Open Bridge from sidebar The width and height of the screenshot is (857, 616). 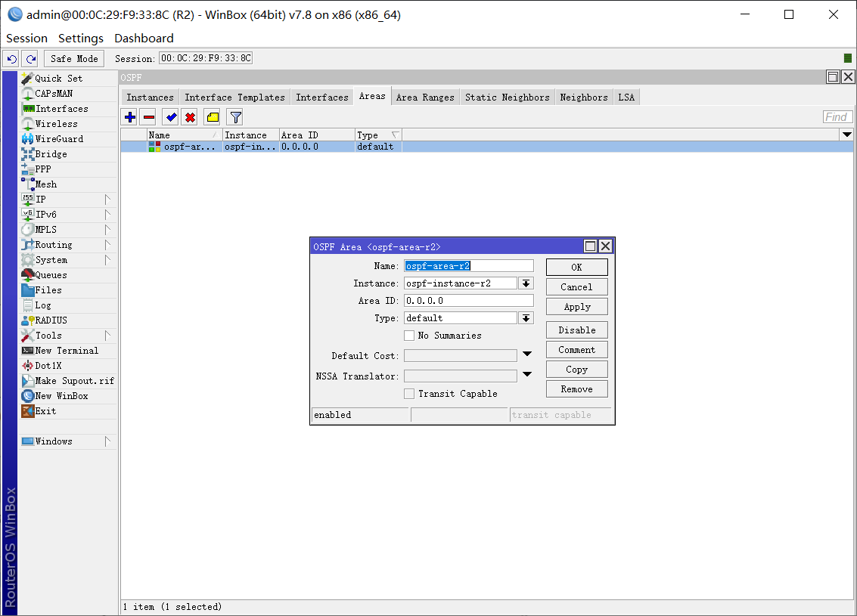click(68, 154)
